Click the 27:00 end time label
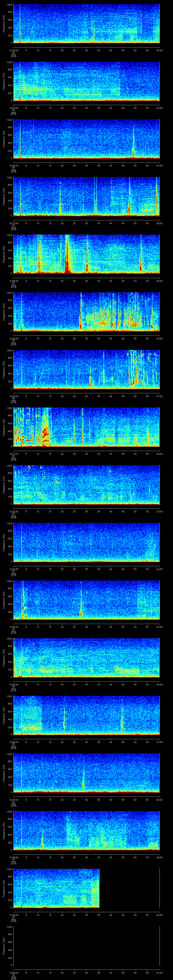This screenshot has height=980, width=173. pyautogui.click(x=159, y=166)
